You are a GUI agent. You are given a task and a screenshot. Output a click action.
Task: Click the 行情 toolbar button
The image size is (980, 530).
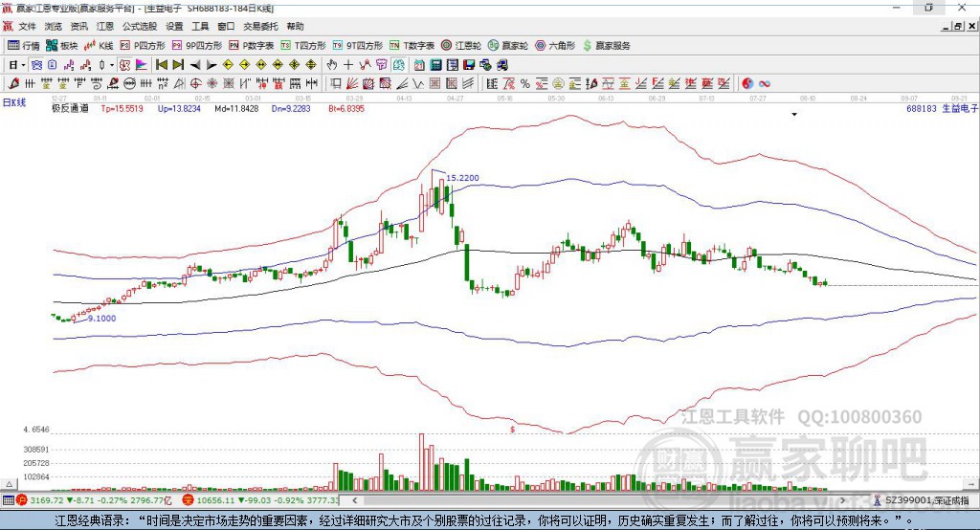pos(24,46)
